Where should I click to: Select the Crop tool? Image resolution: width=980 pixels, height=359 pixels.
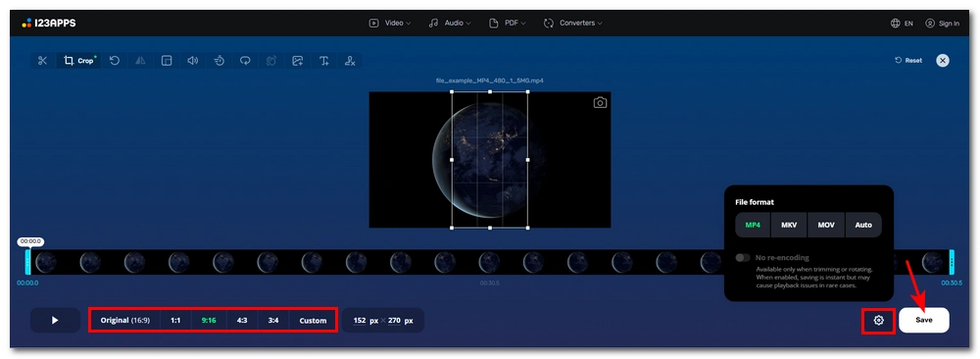click(78, 61)
